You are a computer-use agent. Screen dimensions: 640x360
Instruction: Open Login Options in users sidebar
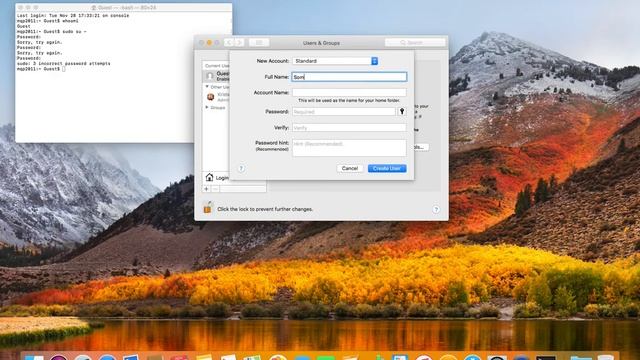pyautogui.click(x=217, y=178)
